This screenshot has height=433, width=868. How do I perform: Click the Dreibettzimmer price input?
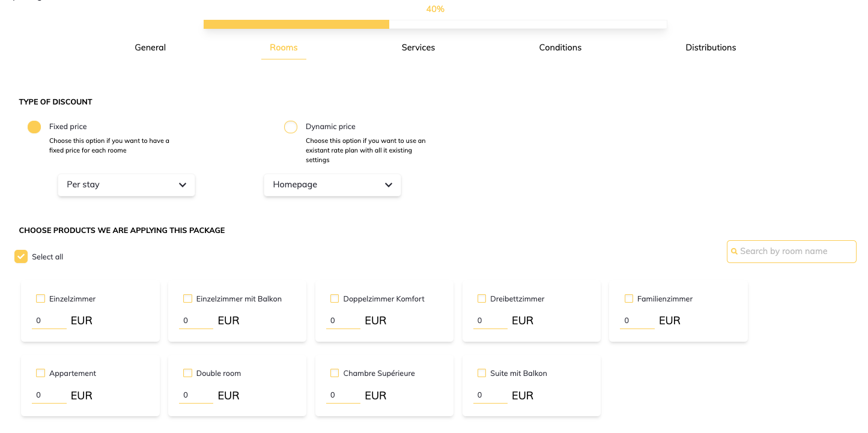[x=490, y=321]
